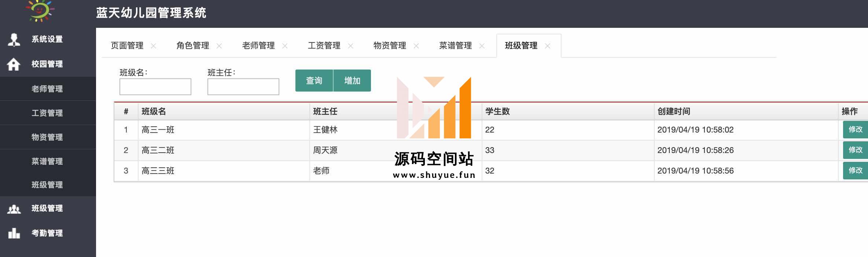The width and height of the screenshot is (868, 257).
Task: Switch to the 菜谱管理 tab
Action: 456,46
